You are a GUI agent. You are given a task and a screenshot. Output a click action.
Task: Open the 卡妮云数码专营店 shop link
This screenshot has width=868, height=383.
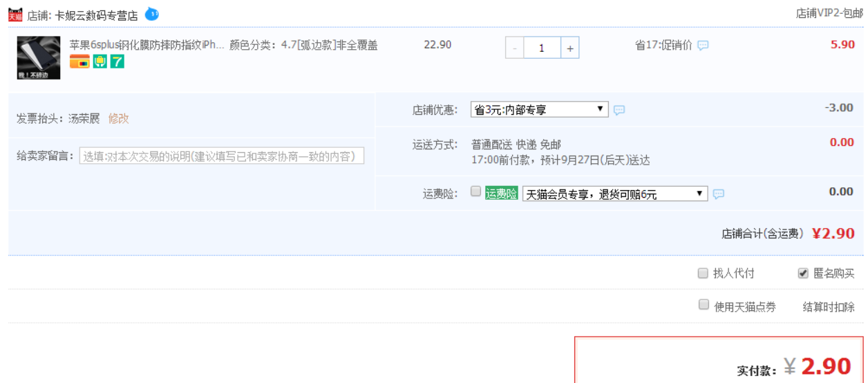pos(97,15)
